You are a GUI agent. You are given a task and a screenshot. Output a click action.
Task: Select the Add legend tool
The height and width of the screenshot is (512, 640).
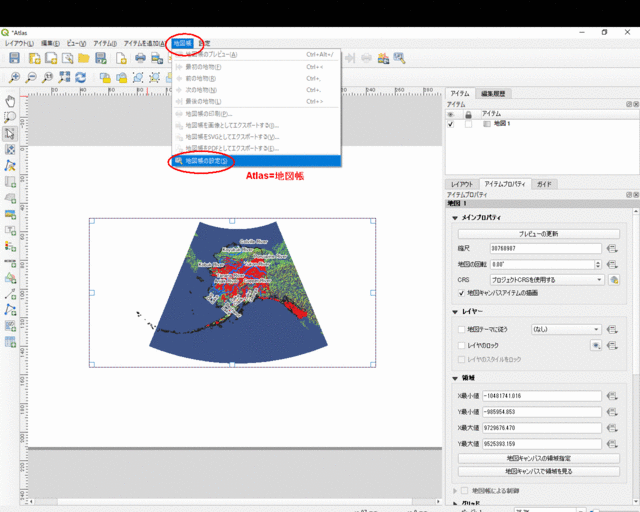tap(10, 246)
